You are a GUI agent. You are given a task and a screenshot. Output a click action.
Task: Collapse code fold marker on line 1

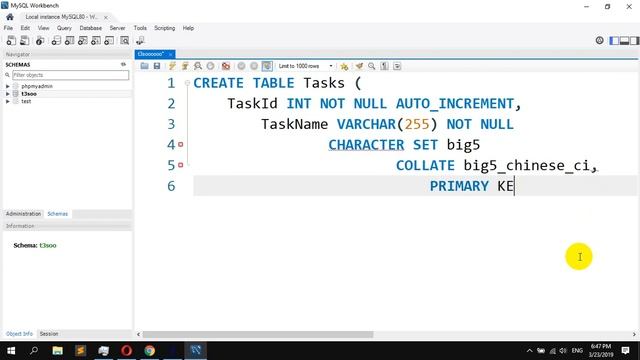[187, 83]
